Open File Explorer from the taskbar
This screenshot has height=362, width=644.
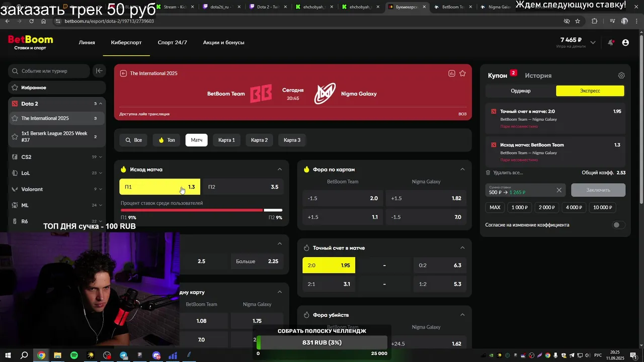coord(57,355)
